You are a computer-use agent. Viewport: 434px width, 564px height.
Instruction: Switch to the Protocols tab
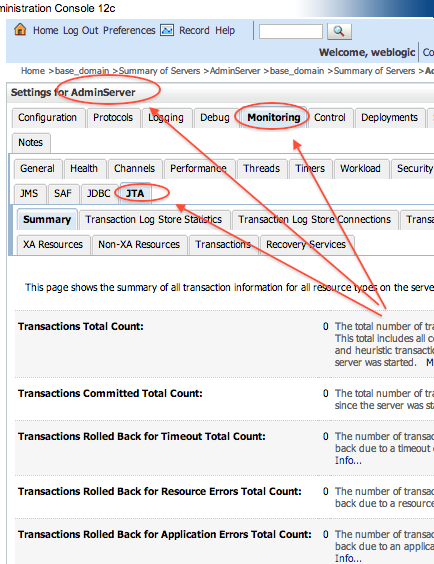pos(113,118)
